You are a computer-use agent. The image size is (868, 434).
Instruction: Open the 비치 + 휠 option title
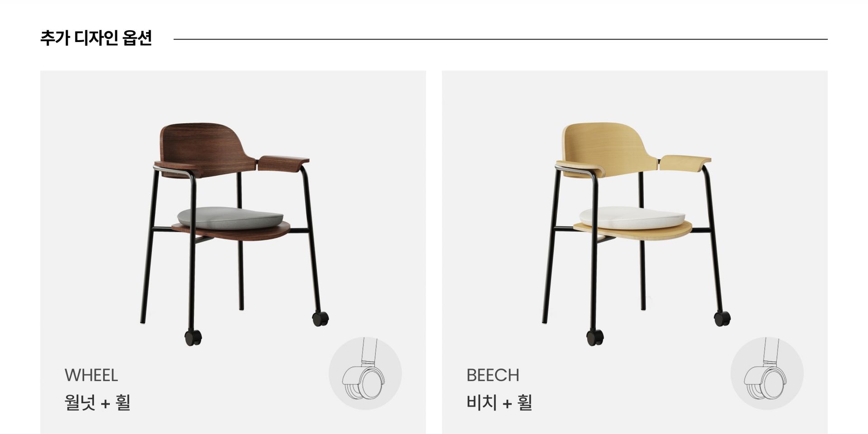(x=499, y=402)
